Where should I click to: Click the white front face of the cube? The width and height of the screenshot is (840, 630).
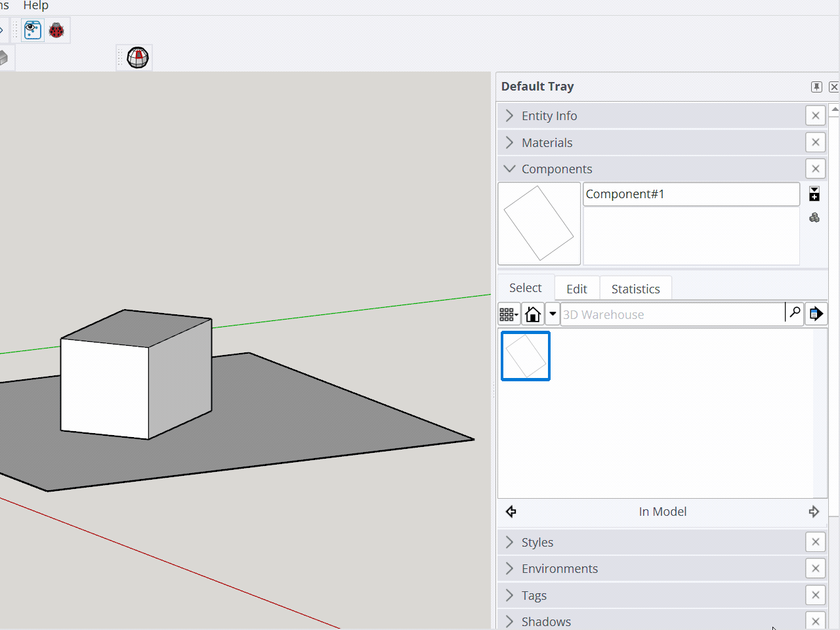click(x=105, y=388)
